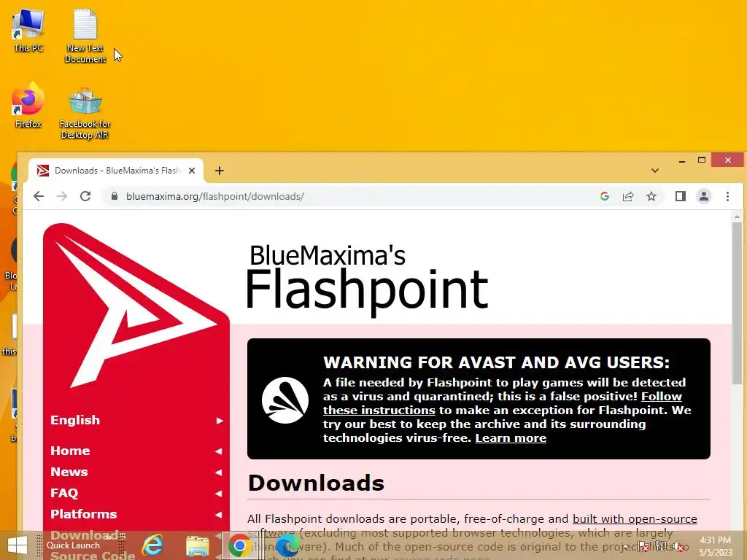Click the address bar URL

(215, 196)
